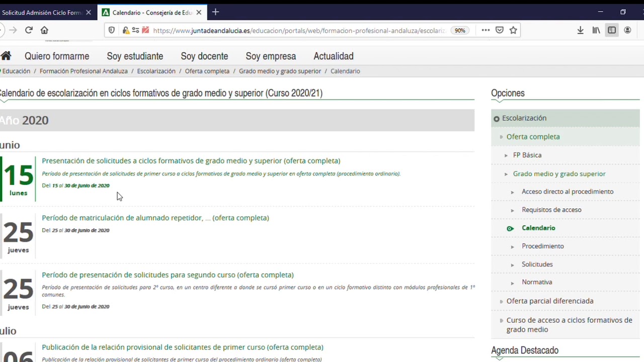This screenshot has height=362, width=644.
Task: Close the Solicitud Admisión Ciclo tab
Action: click(89, 13)
